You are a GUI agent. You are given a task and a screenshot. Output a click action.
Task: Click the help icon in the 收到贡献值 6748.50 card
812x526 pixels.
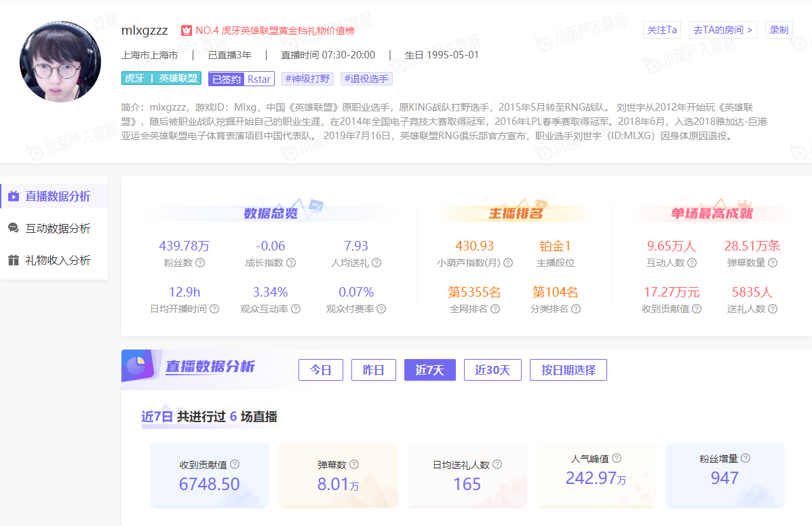(235, 464)
